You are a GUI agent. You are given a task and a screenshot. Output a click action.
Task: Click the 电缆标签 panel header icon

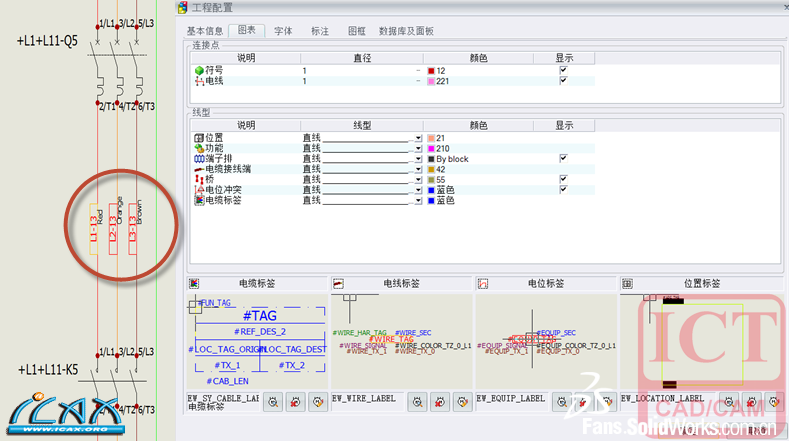194,283
